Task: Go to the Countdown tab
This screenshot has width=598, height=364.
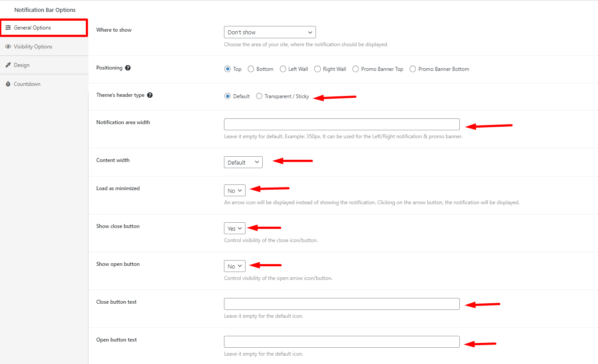Action: [27, 84]
